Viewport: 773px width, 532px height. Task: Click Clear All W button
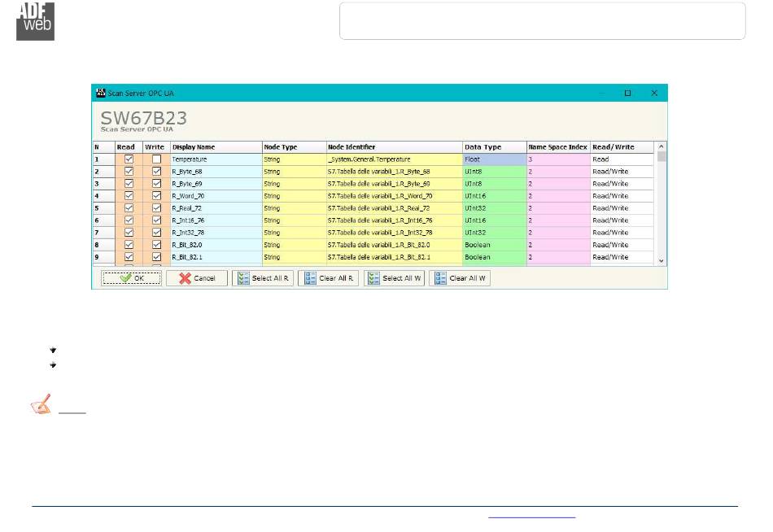(x=460, y=278)
